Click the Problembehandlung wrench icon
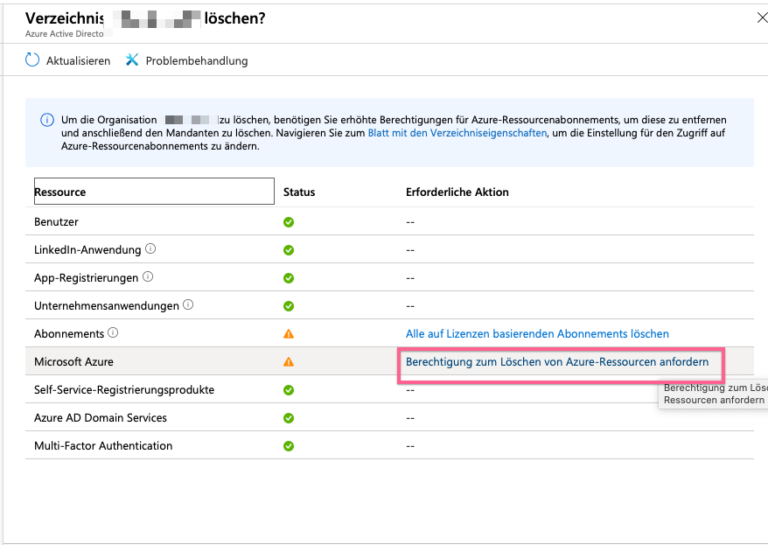768x545 pixels. tap(132, 60)
